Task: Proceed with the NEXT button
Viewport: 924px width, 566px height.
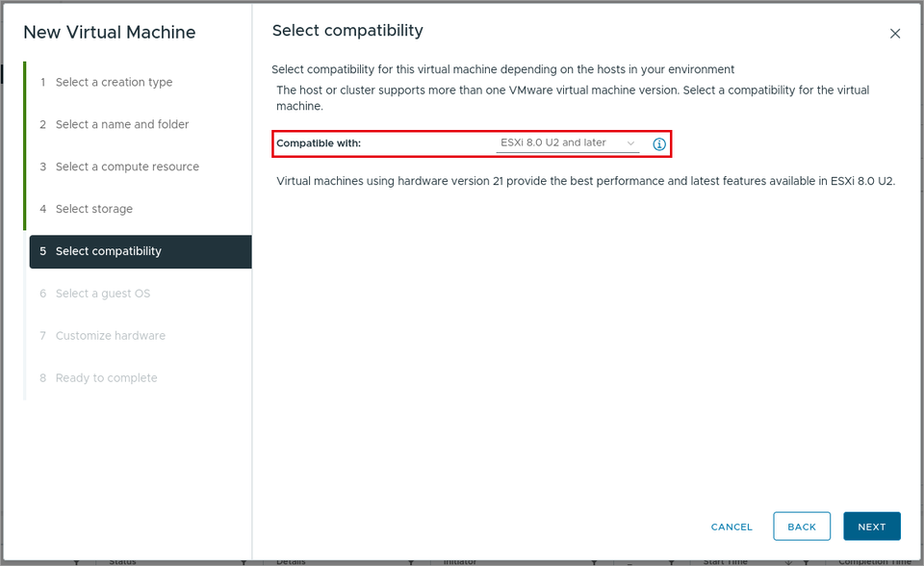Action: (872, 527)
